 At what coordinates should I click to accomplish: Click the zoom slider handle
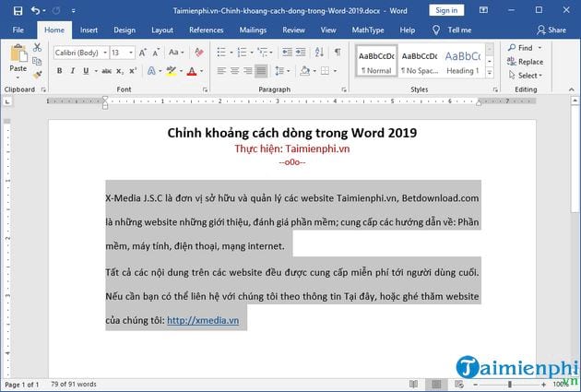click(x=510, y=385)
